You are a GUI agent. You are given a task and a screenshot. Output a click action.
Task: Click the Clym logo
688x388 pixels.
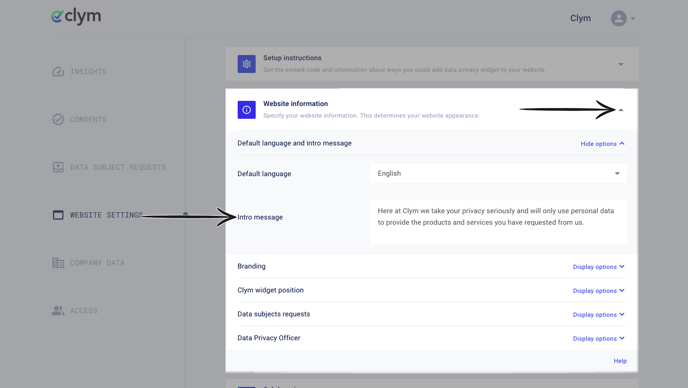[x=76, y=17]
